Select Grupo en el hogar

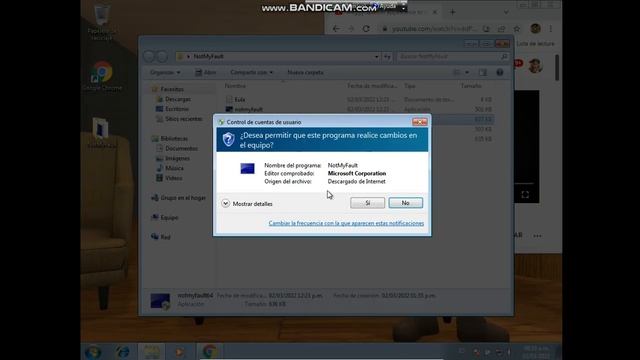click(178, 198)
